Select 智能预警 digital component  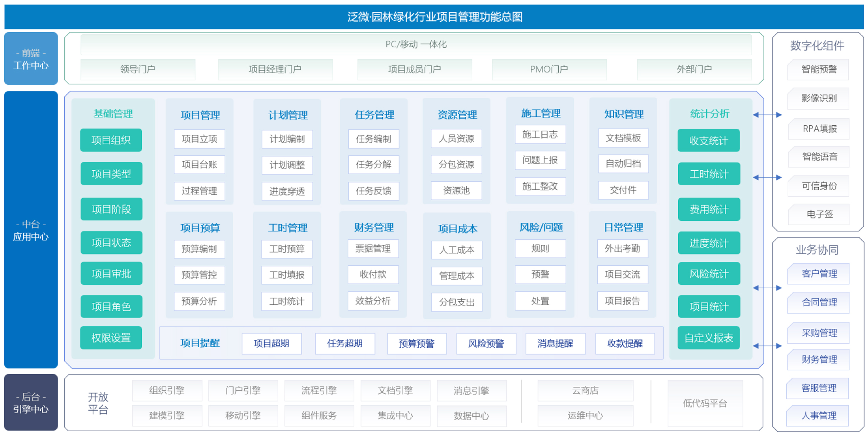point(819,69)
